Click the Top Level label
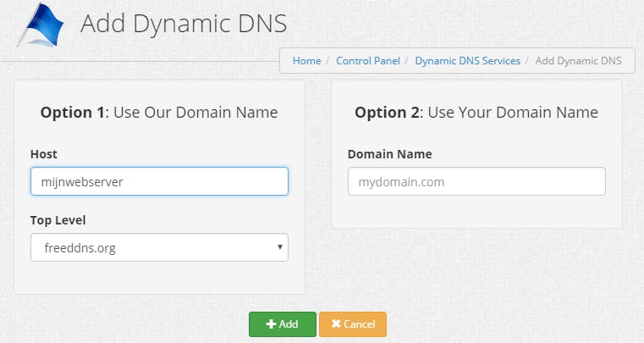 58,220
